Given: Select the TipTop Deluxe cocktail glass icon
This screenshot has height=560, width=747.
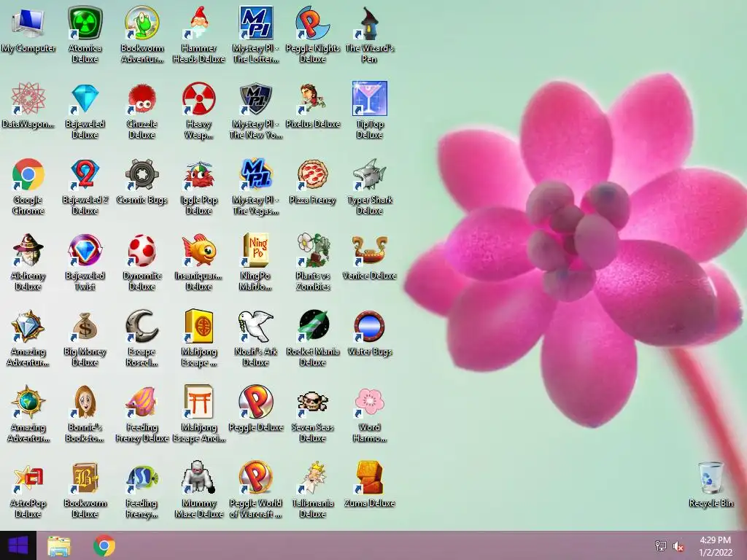Looking at the screenshot, I should pyautogui.click(x=370, y=98).
